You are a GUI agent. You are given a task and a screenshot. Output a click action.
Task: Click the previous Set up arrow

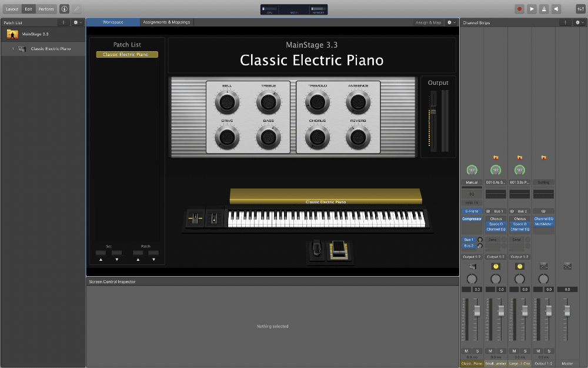(x=101, y=260)
